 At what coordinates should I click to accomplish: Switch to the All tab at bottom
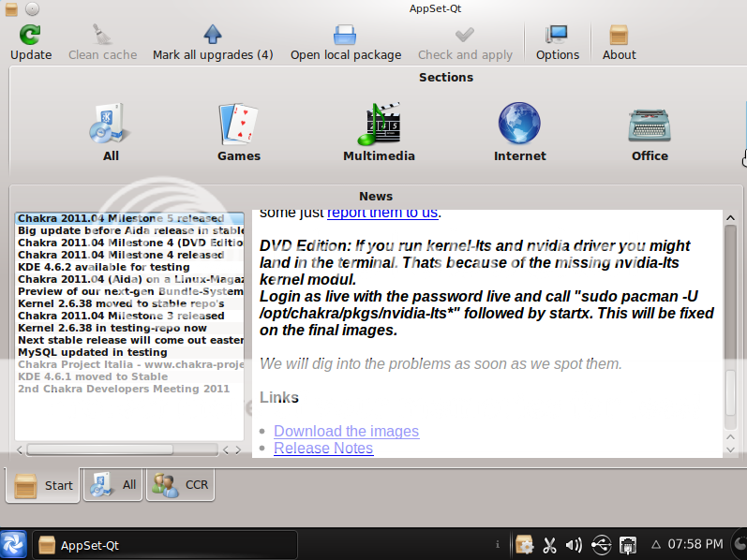click(x=112, y=484)
